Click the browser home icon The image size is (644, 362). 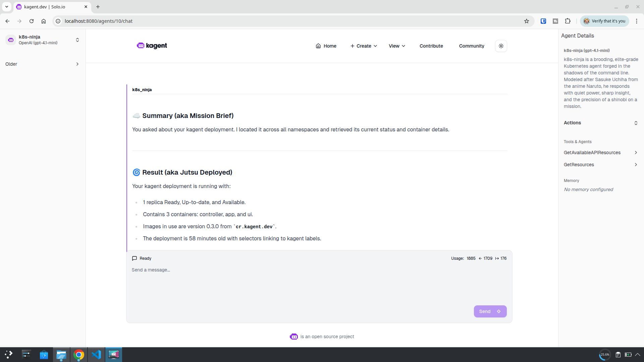point(44,21)
